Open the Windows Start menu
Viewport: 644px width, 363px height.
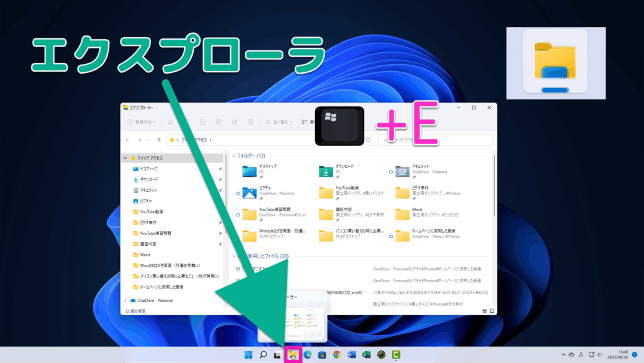(x=248, y=354)
